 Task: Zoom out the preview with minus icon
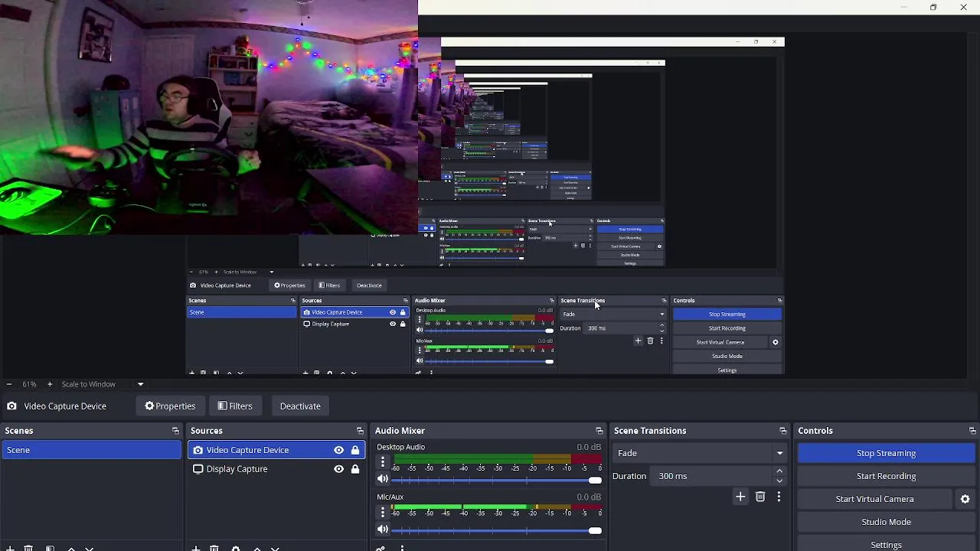coord(8,384)
